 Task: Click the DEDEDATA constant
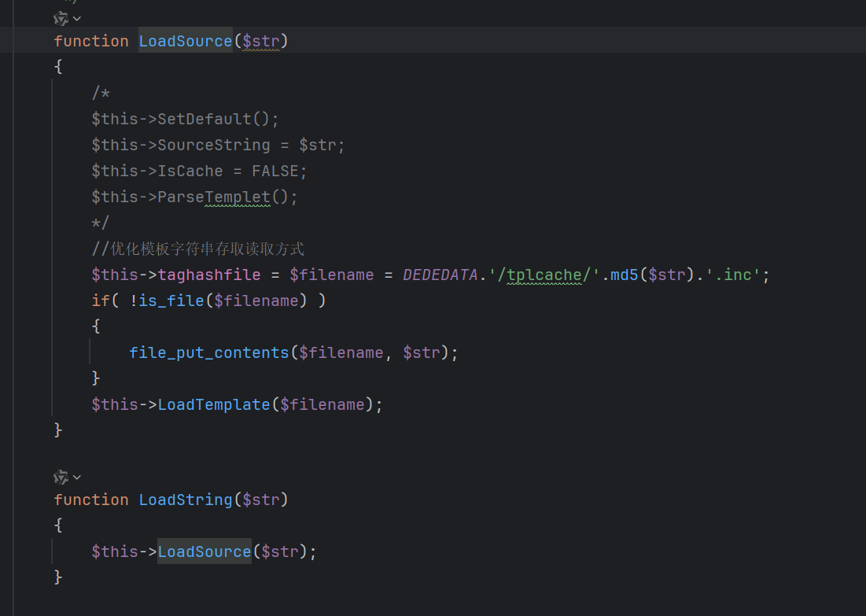pos(440,275)
